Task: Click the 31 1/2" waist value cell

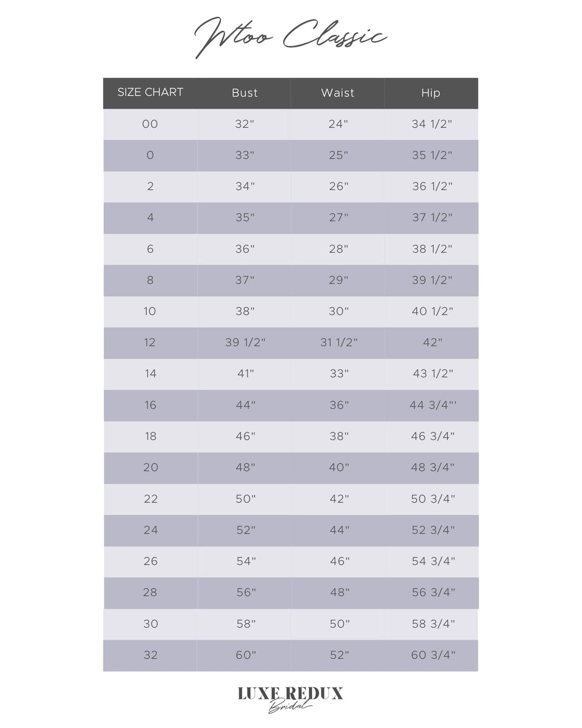Action: click(338, 342)
